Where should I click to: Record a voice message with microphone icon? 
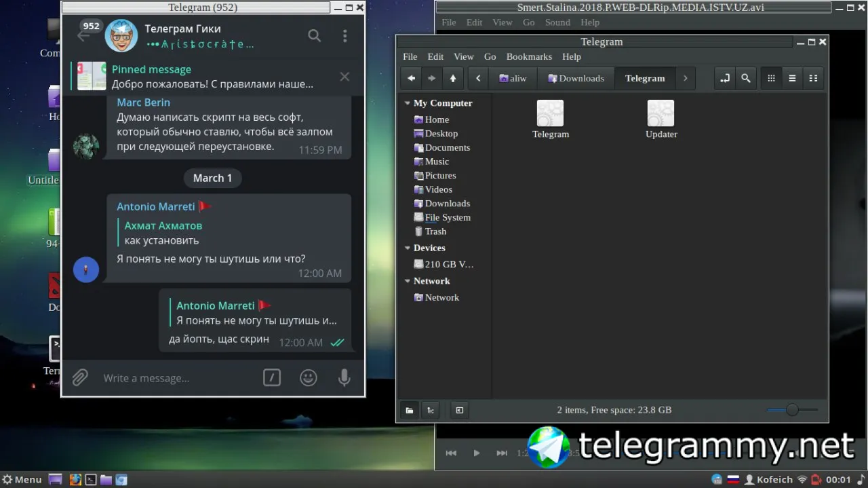coord(344,377)
